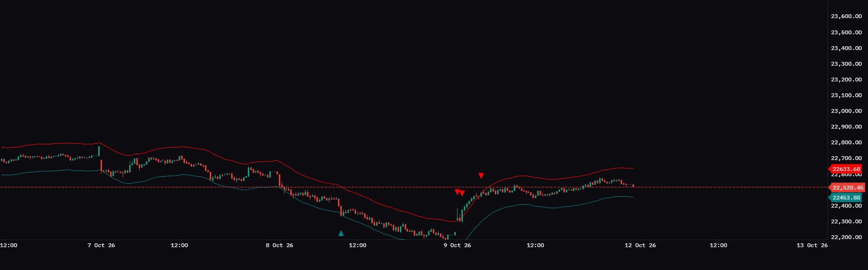Select the red 22633.68 upper band price tag

point(846,169)
